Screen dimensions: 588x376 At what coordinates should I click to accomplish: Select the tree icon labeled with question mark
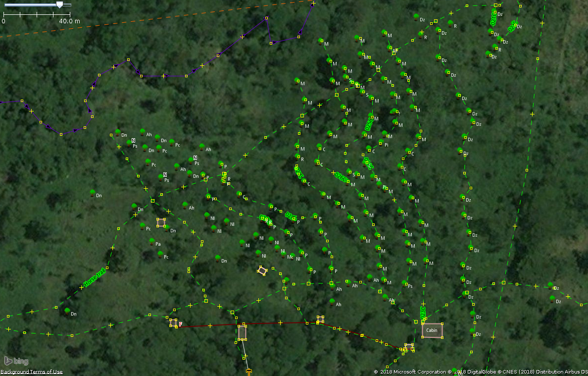click(x=393, y=111)
